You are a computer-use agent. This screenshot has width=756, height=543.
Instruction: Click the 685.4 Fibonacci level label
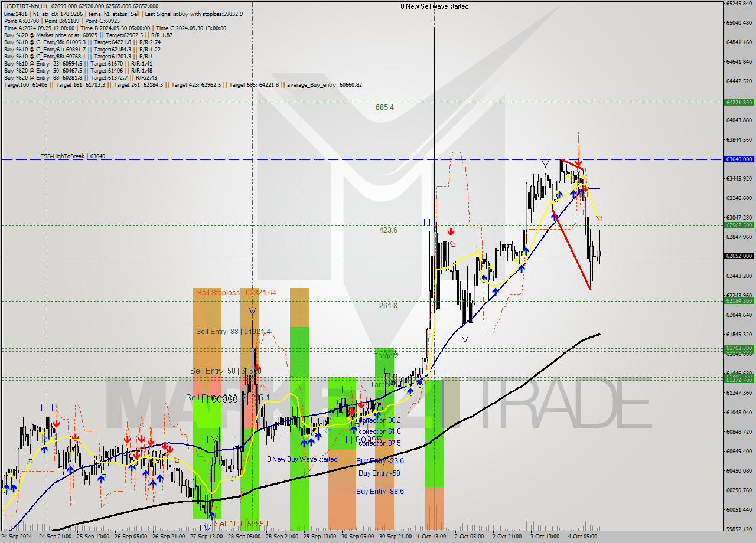[x=384, y=107]
